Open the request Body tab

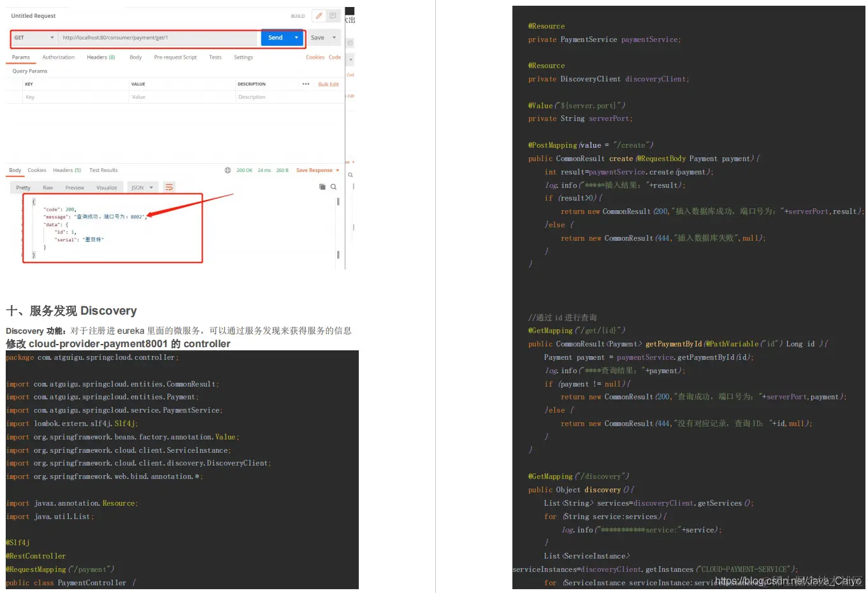click(x=136, y=57)
